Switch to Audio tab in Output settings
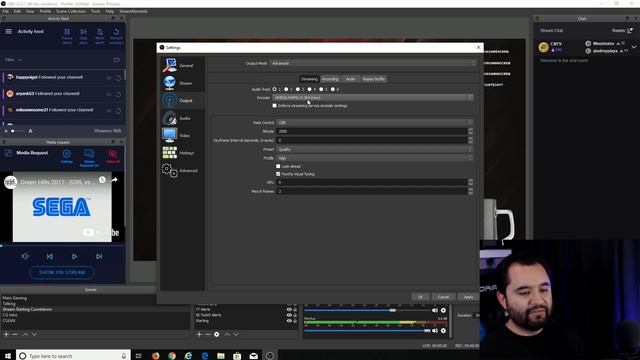The height and width of the screenshot is (360, 640). pos(350,79)
